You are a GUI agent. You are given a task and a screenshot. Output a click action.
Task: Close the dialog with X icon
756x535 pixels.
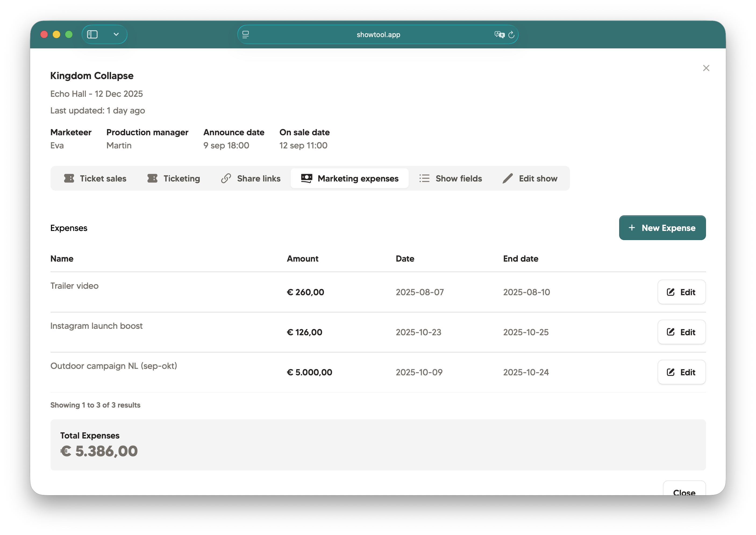click(706, 68)
